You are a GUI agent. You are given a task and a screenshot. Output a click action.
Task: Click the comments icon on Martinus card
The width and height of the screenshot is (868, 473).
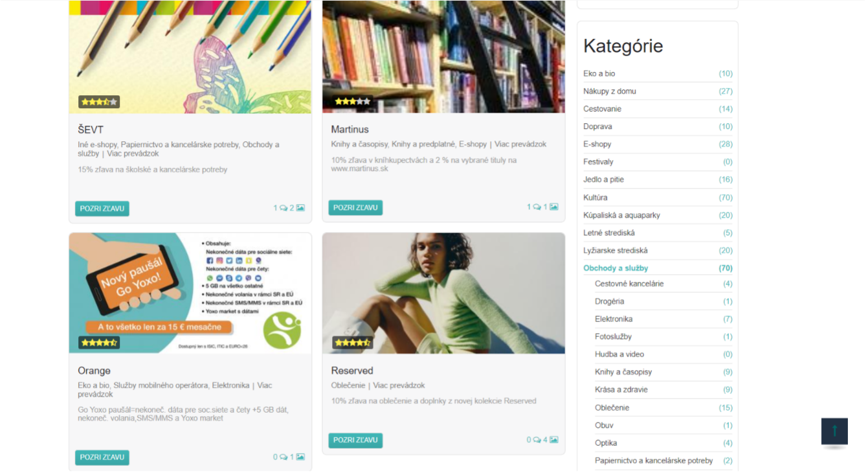point(537,207)
